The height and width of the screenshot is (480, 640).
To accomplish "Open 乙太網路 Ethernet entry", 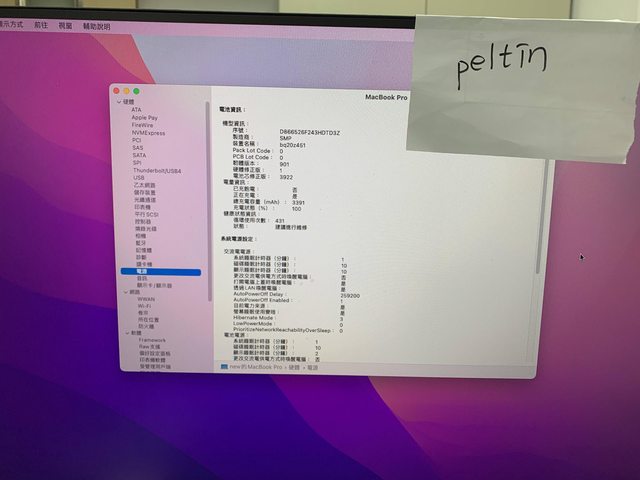I will [x=144, y=185].
